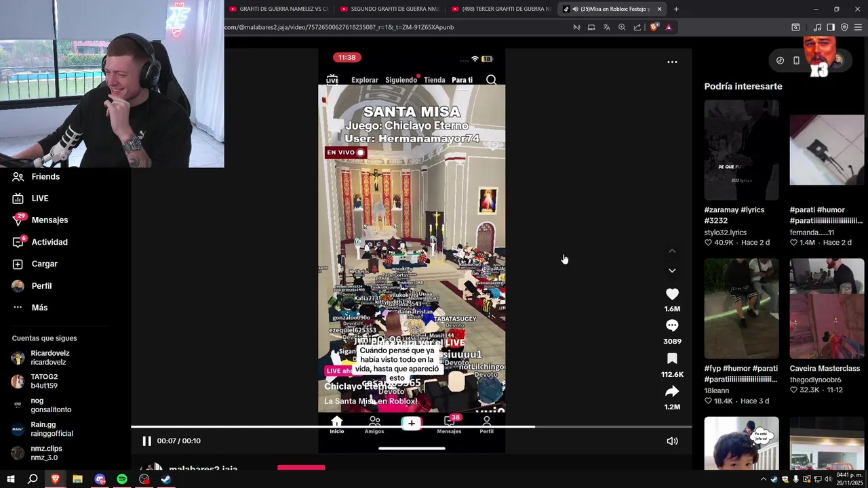
Task: Open OBS Studio from taskbar
Action: click(x=144, y=479)
